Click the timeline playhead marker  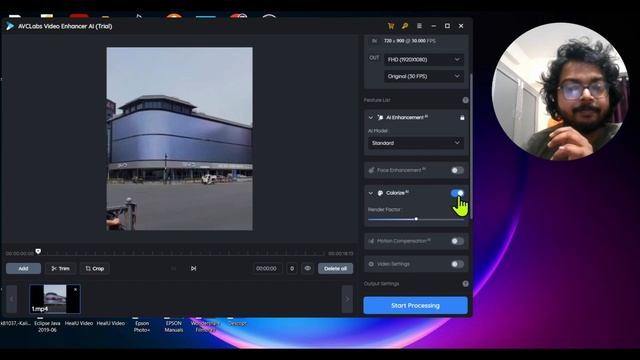38,251
